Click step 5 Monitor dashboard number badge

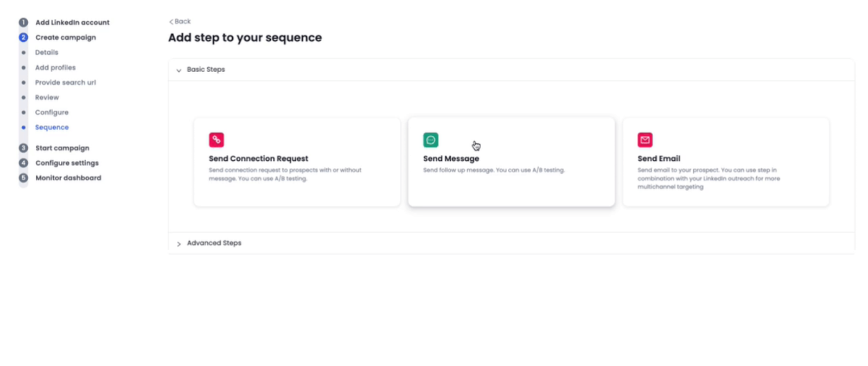pyautogui.click(x=23, y=178)
